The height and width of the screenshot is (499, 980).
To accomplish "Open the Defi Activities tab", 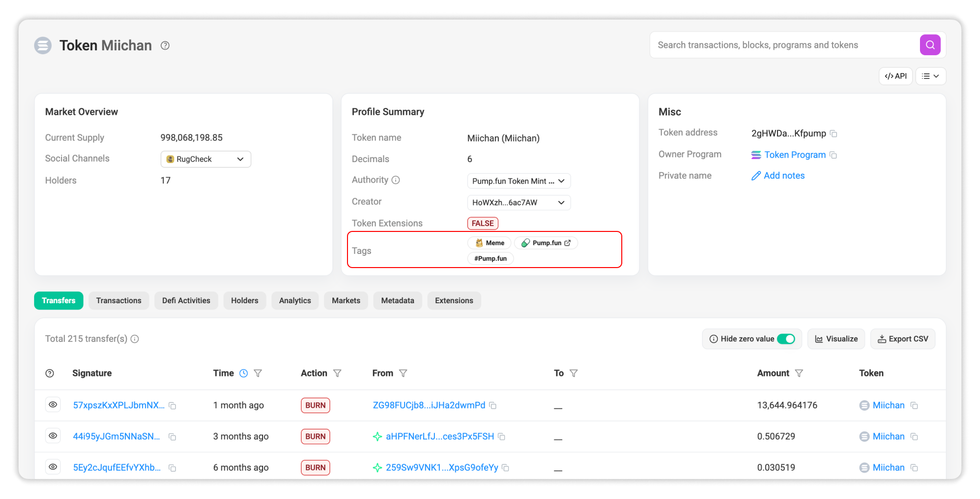I will [x=186, y=301].
